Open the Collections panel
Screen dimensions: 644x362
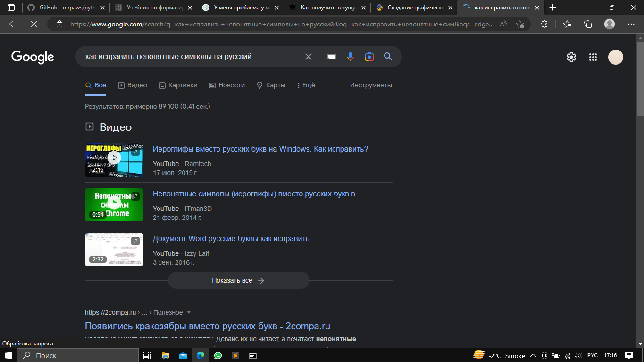pyautogui.click(x=588, y=24)
